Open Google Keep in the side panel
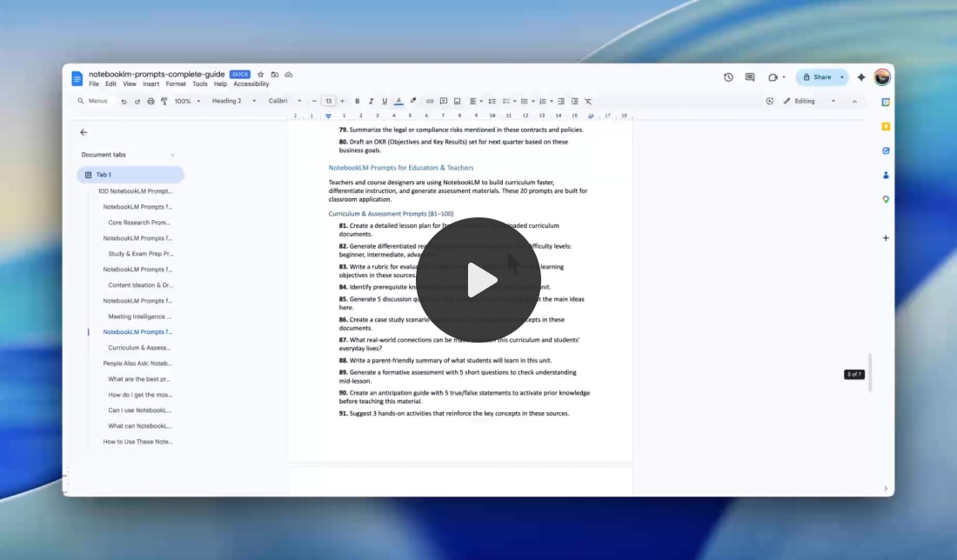This screenshot has height=560, width=957. click(x=886, y=126)
